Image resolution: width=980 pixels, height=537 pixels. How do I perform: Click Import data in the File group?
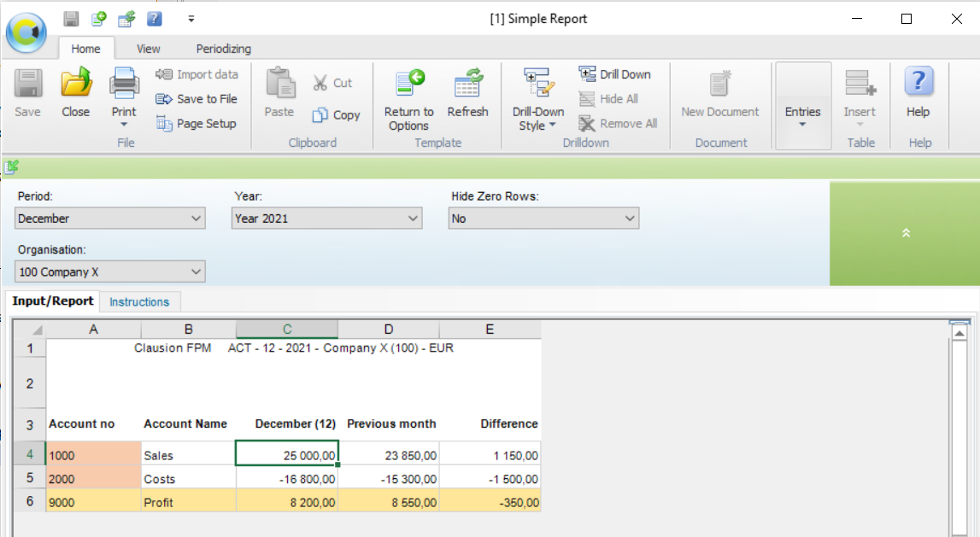pyautogui.click(x=197, y=74)
